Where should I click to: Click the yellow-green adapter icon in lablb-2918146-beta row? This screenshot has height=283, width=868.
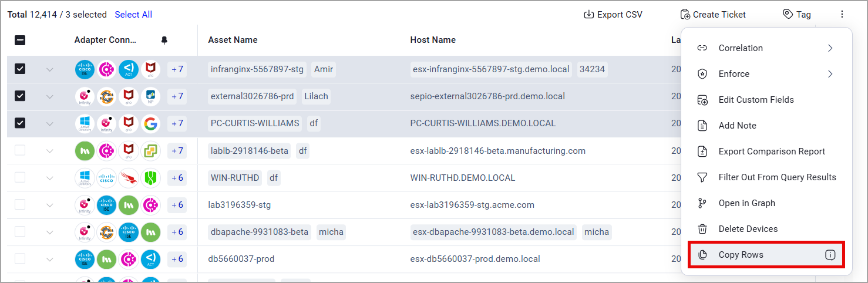[150, 151]
